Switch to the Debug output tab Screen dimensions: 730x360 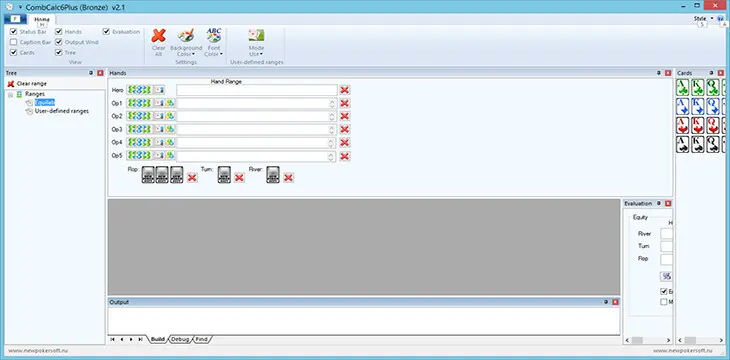pyautogui.click(x=180, y=340)
